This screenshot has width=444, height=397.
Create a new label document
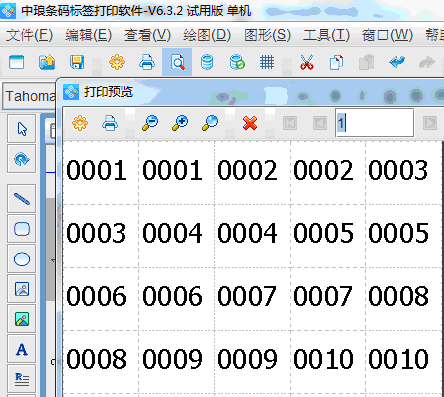point(16,62)
